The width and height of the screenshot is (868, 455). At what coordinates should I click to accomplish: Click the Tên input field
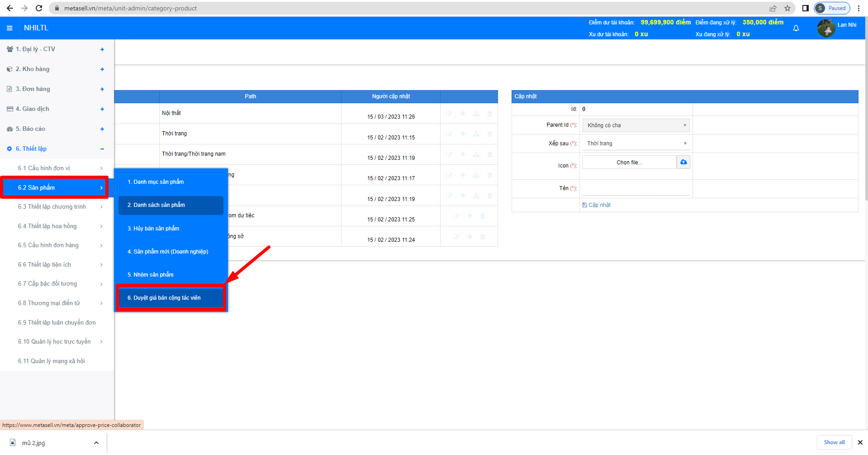point(636,188)
